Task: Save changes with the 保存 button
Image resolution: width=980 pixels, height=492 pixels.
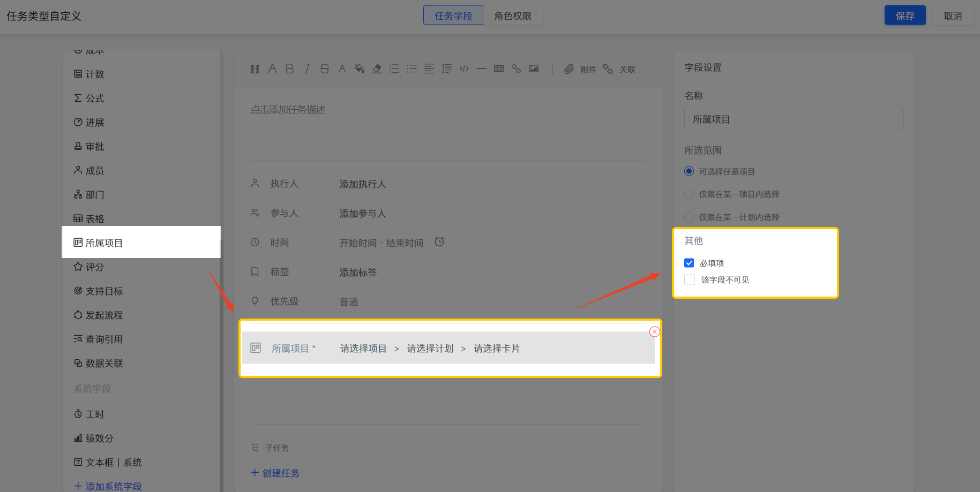Action: pyautogui.click(x=905, y=16)
